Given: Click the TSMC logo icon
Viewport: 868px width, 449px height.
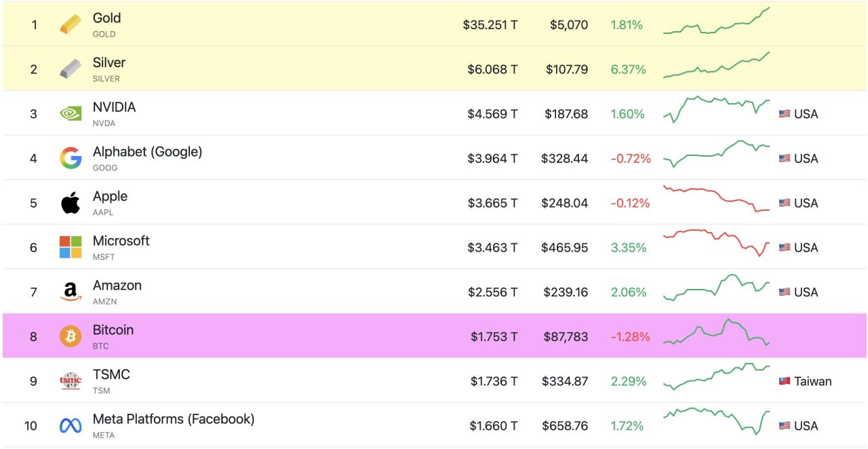Looking at the screenshot, I should tap(71, 381).
